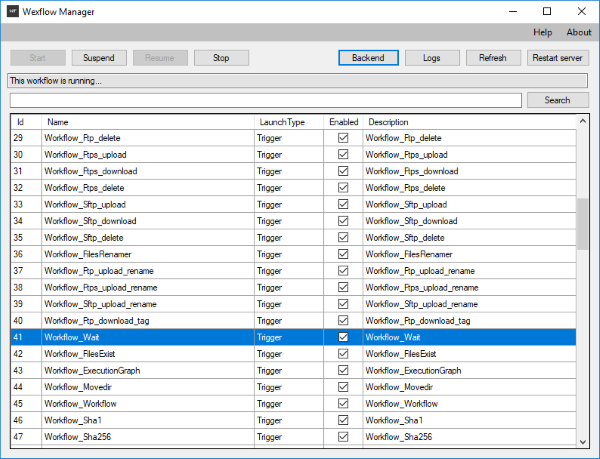Click the Workflow_Wait description cell
Image resolution: width=600 pixels, height=459 pixels.
click(x=469, y=337)
